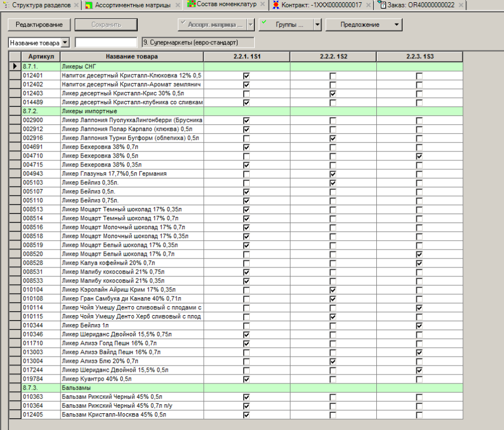Close the Ассортиментные матрицы tab
Image resolution: width=504 pixels, height=430 pixels.
[x=178, y=5]
